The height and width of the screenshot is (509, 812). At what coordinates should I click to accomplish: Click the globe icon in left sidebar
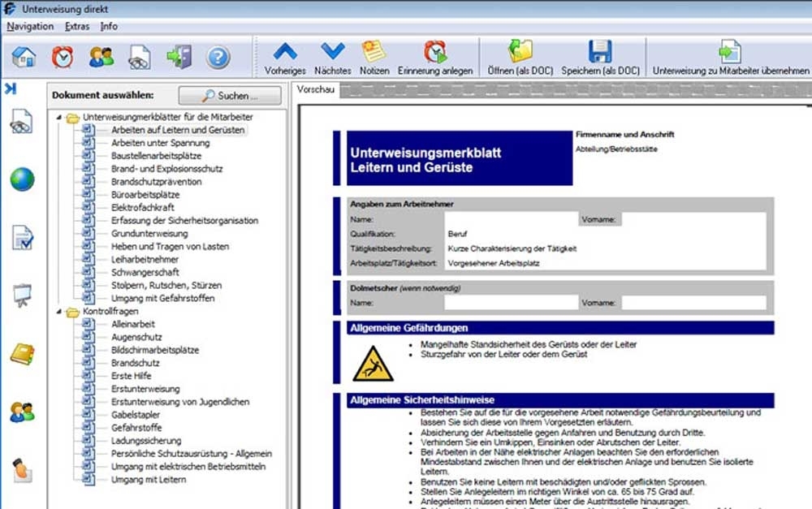[x=22, y=179]
